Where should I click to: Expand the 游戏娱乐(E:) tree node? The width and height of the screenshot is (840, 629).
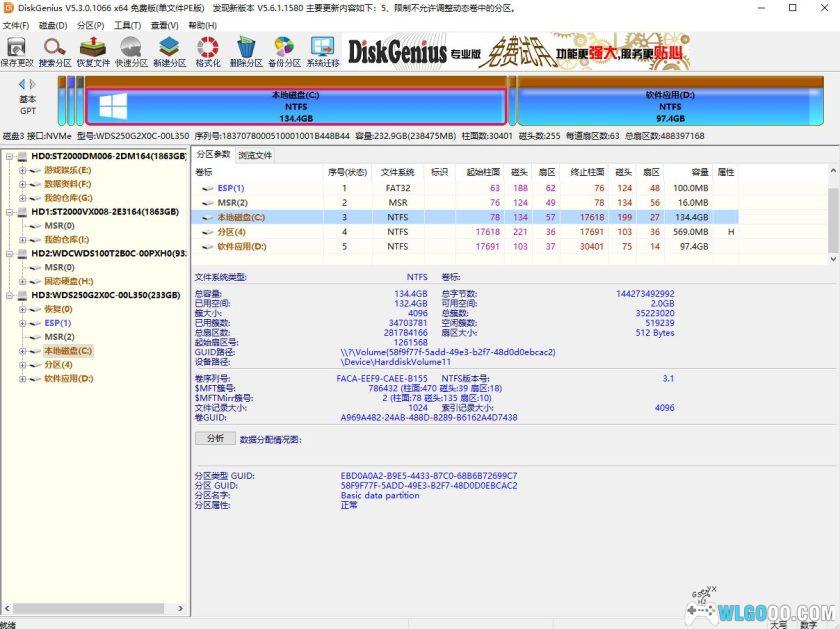coord(22,170)
